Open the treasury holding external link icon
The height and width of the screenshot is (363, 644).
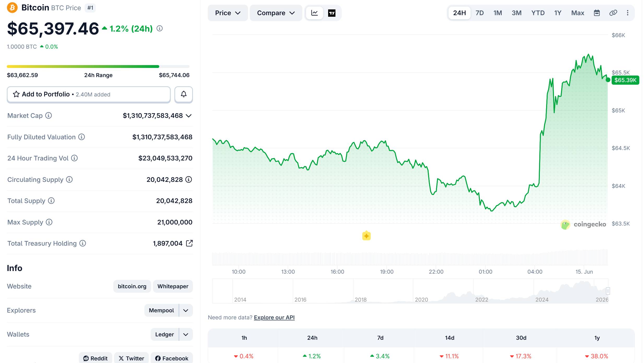click(189, 243)
